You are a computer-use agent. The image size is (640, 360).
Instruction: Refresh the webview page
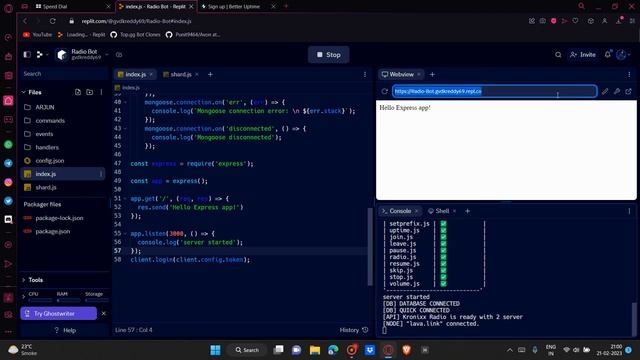384,91
